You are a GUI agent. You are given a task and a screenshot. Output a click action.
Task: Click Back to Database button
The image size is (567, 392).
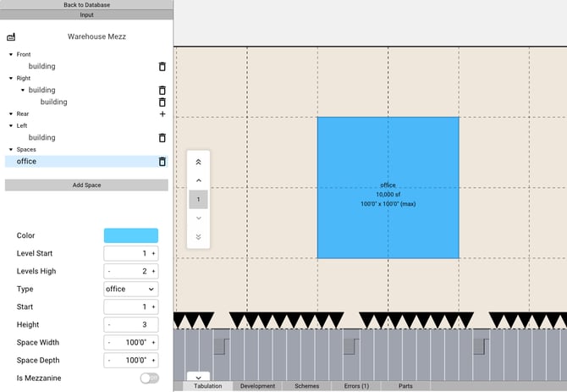[86, 5]
